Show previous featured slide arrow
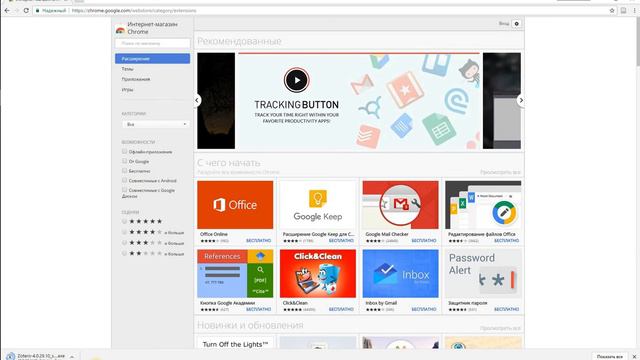This screenshot has width=640, height=360. click(197, 100)
